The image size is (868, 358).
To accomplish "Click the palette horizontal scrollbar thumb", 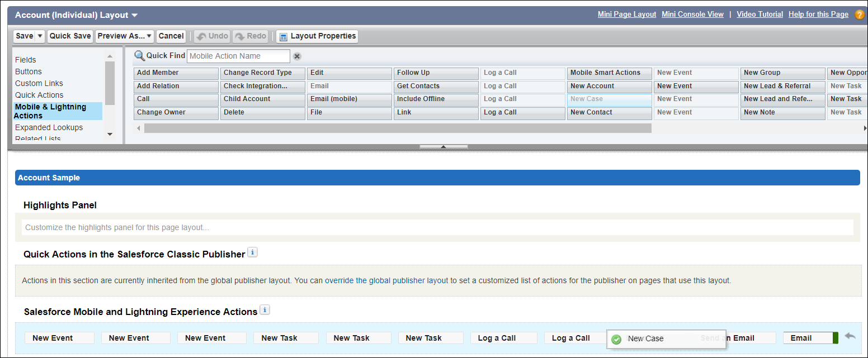I will click(x=398, y=128).
